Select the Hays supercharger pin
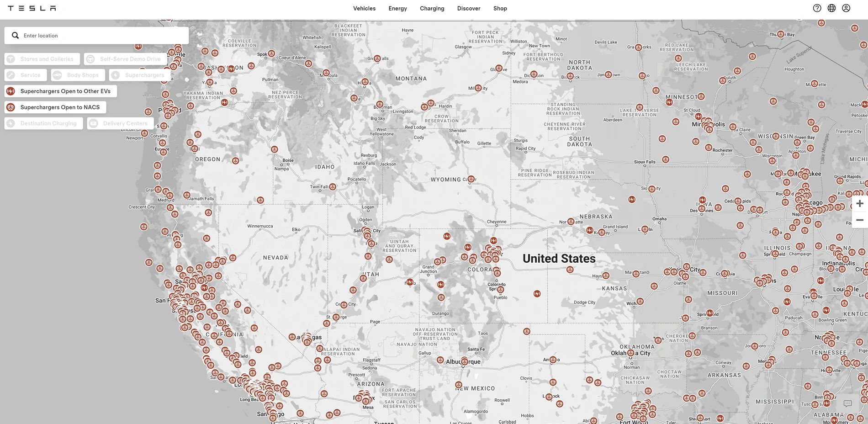The image size is (868, 424). coord(606,276)
